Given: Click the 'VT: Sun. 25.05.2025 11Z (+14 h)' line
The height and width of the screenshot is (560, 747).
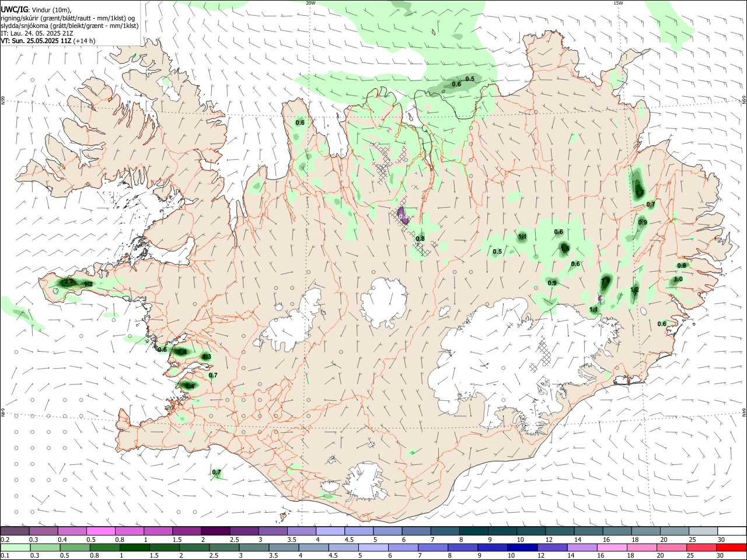Looking at the screenshot, I should tap(48, 41).
